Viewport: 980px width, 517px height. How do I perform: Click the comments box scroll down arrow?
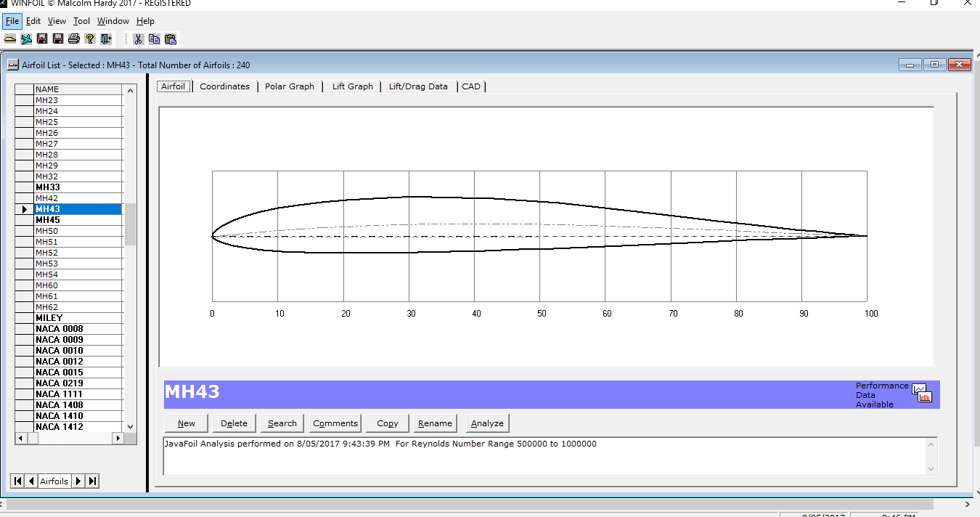pos(931,468)
